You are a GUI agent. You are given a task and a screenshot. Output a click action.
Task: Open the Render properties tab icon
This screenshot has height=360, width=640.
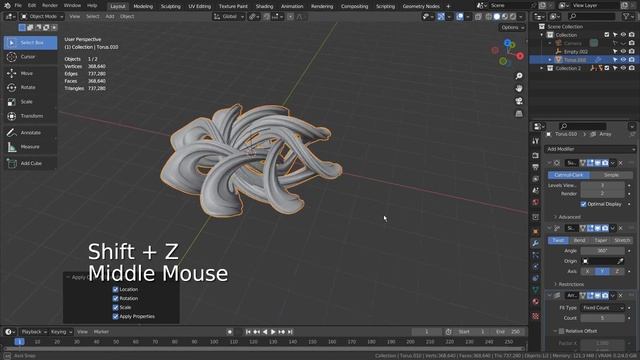(536, 156)
